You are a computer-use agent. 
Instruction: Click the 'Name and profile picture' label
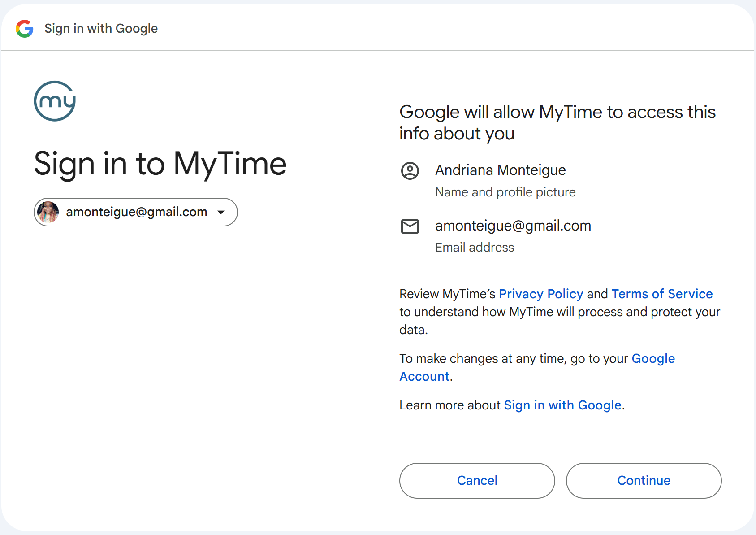pos(505,192)
